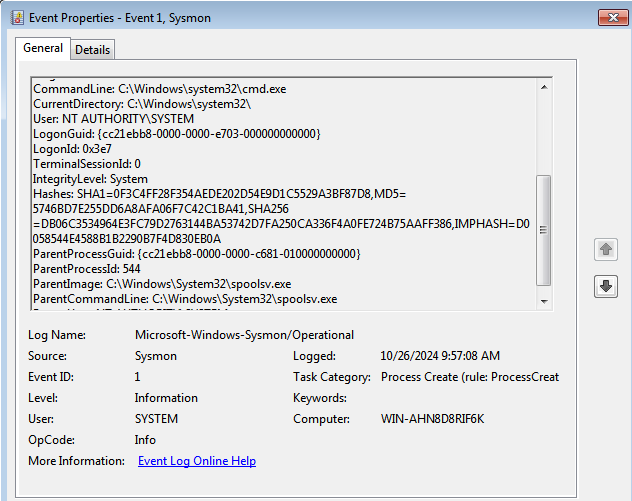Click the CommandLine cmd.exe line in description
The width and height of the screenshot is (632, 501).
coord(160,89)
